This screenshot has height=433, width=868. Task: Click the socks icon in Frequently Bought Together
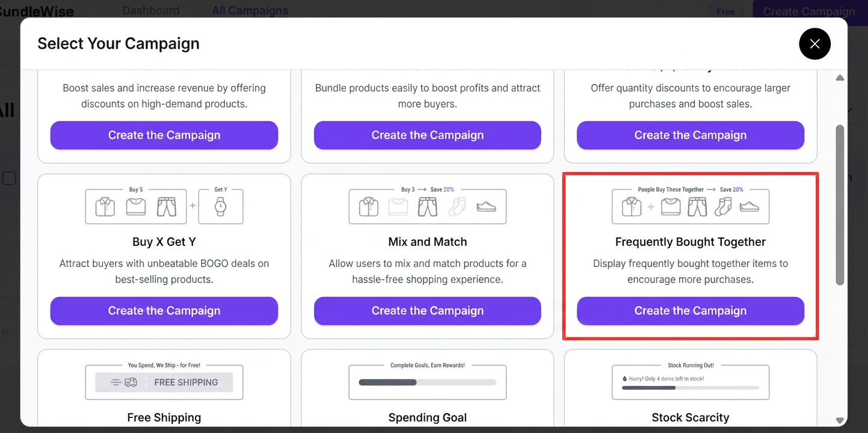722,207
